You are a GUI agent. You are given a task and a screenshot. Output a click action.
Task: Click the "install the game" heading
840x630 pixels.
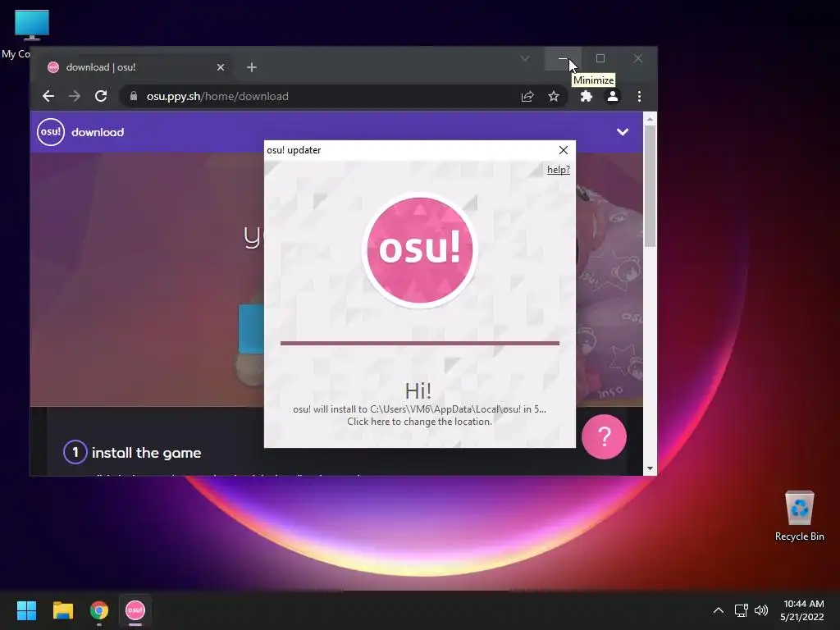click(146, 453)
